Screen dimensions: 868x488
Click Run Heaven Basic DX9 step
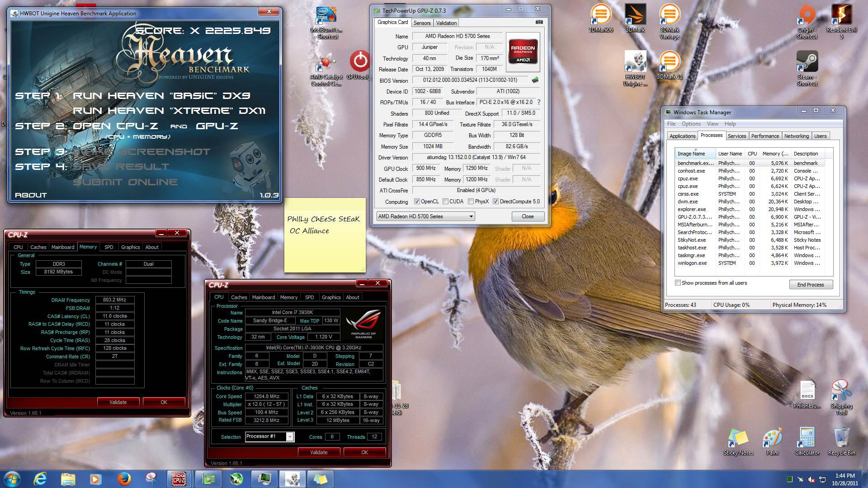coord(161,96)
